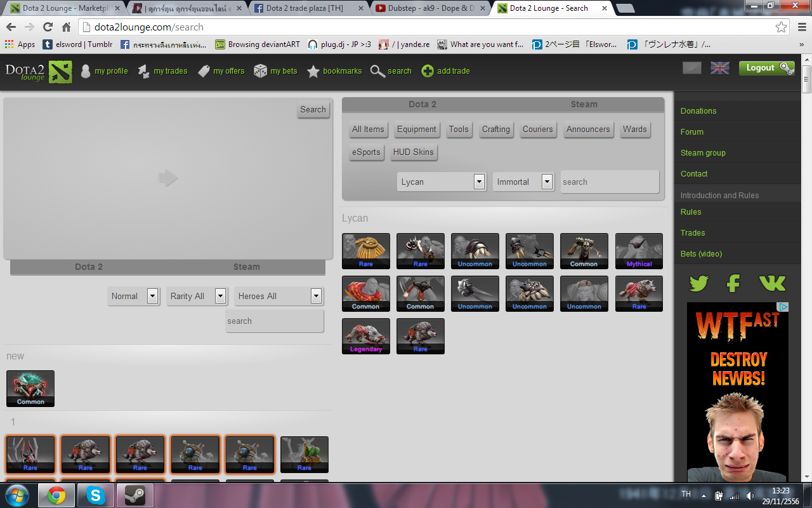The width and height of the screenshot is (812, 508).
Task: Open Steam from the taskbar
Action: pos(134,495)
